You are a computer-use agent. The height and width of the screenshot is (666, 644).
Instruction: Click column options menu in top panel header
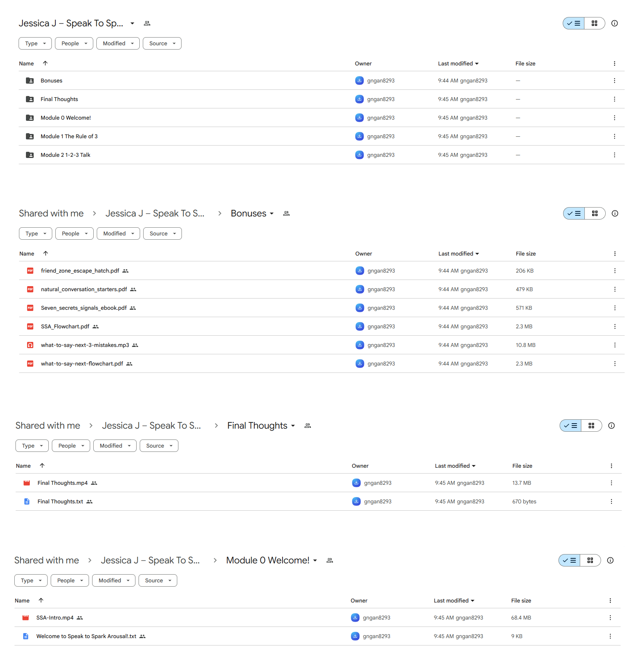614,64
